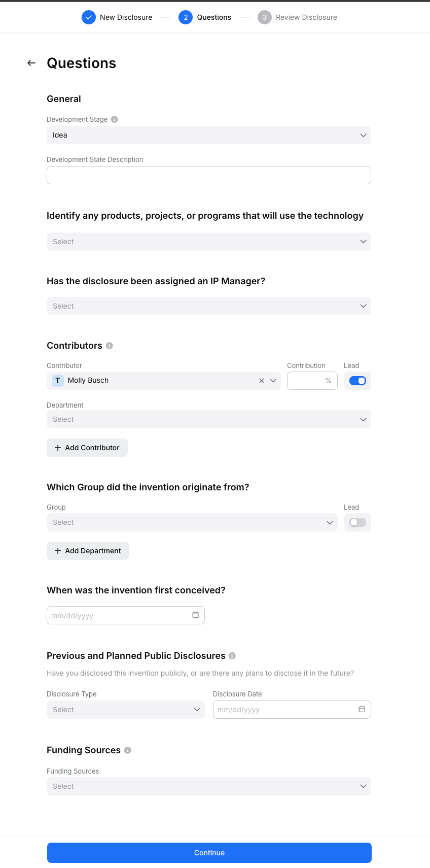Click the Development Stage info icon
This screenshot has height=868, width=430.
click(x=115, y=119)
